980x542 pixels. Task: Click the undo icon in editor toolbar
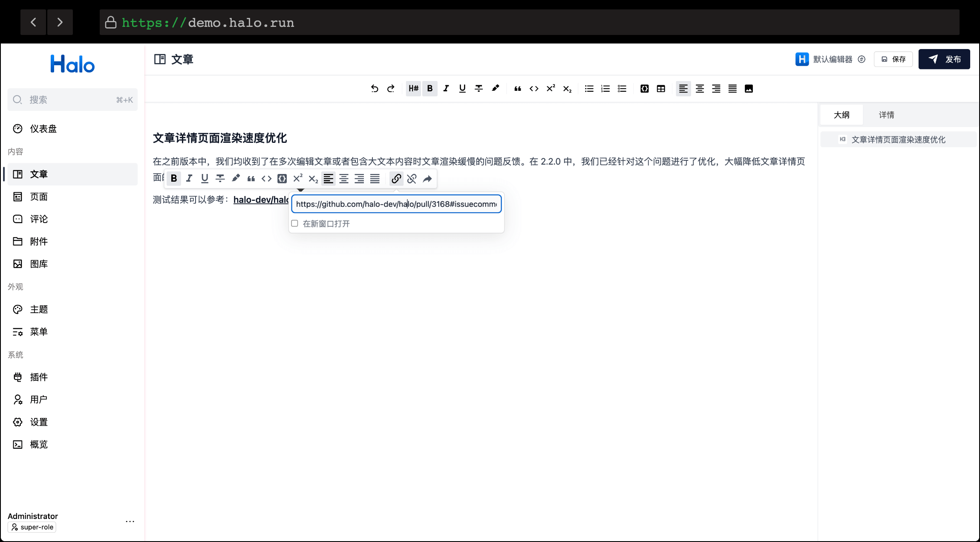[374, 88]
